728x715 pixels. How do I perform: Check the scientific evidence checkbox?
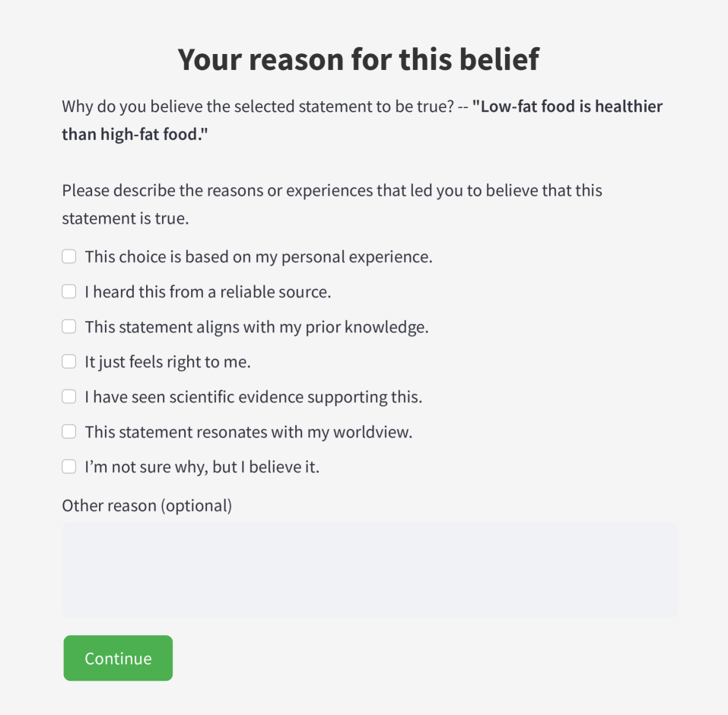[x=69, y=397]
